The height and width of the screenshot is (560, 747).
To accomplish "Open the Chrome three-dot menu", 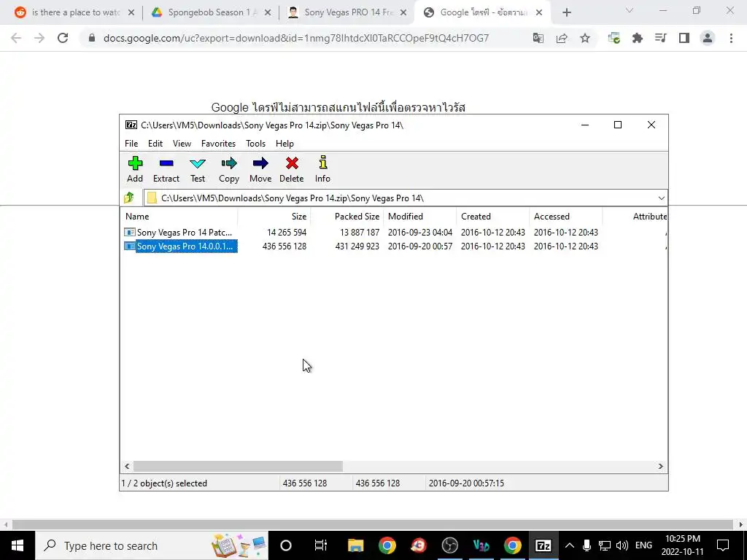I will tap(731, 38).
